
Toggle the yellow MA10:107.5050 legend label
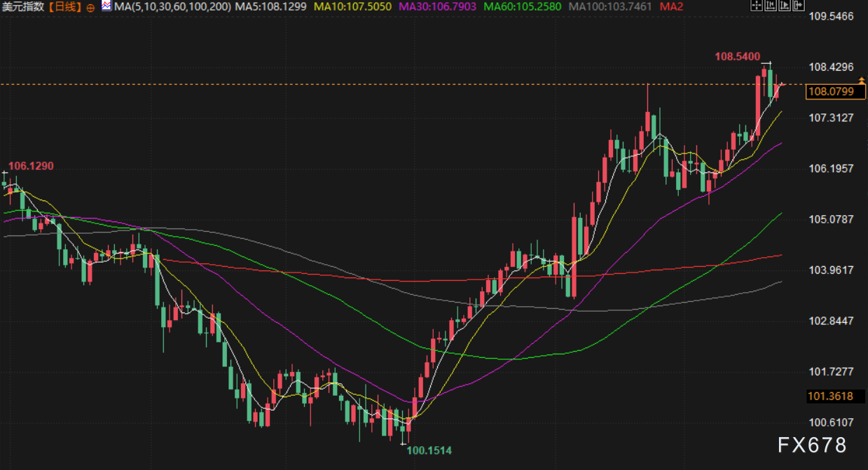(352, 7)
